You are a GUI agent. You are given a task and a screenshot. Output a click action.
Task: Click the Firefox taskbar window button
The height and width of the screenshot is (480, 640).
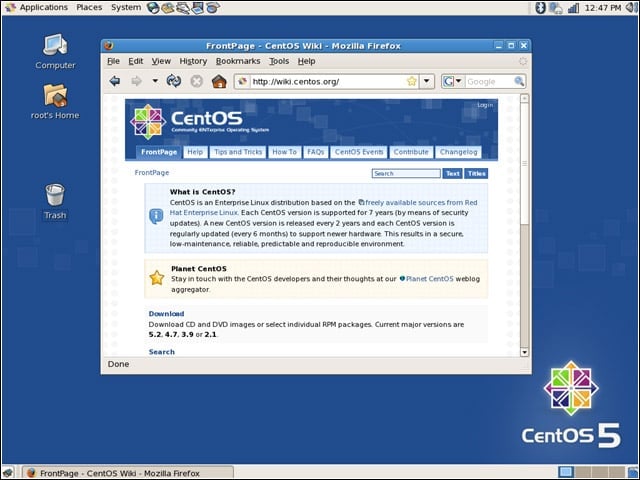[128, 473]
